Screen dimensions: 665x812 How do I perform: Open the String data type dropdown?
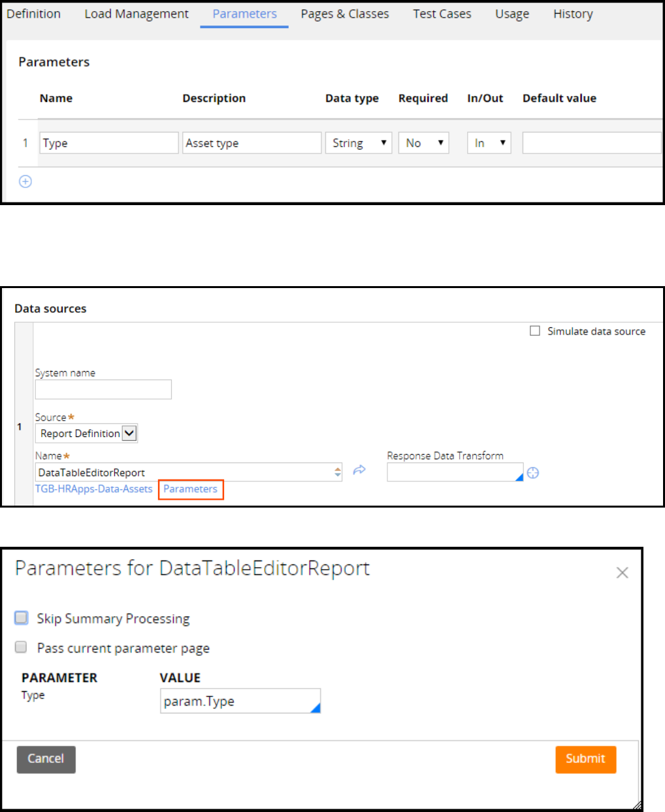pyautogui.click(x=358, y=143)
